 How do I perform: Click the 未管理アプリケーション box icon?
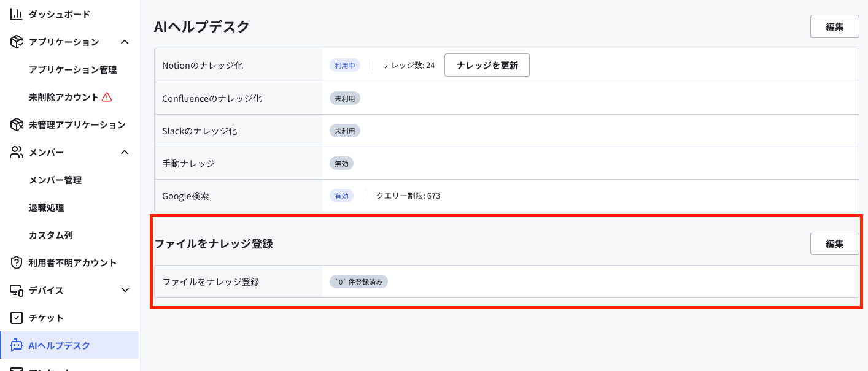[17, 124]
